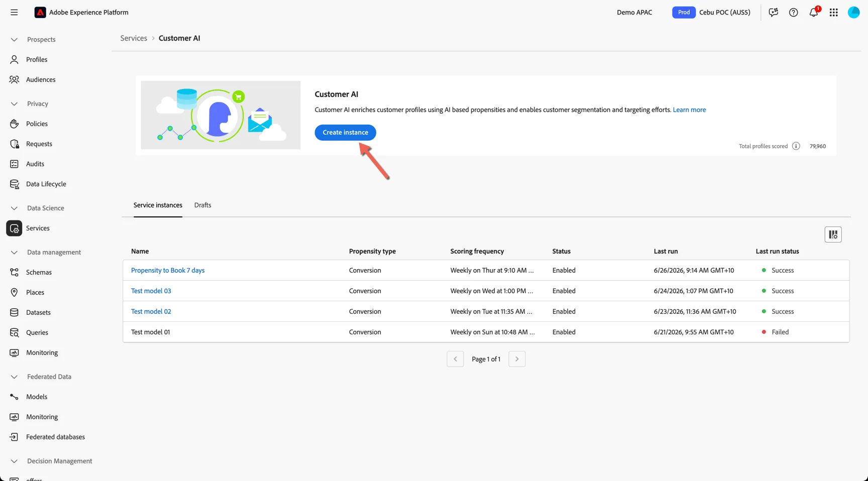Click the Queries sidebar icon
Screen dimensions: 868x481
click(x=14, y=333)
